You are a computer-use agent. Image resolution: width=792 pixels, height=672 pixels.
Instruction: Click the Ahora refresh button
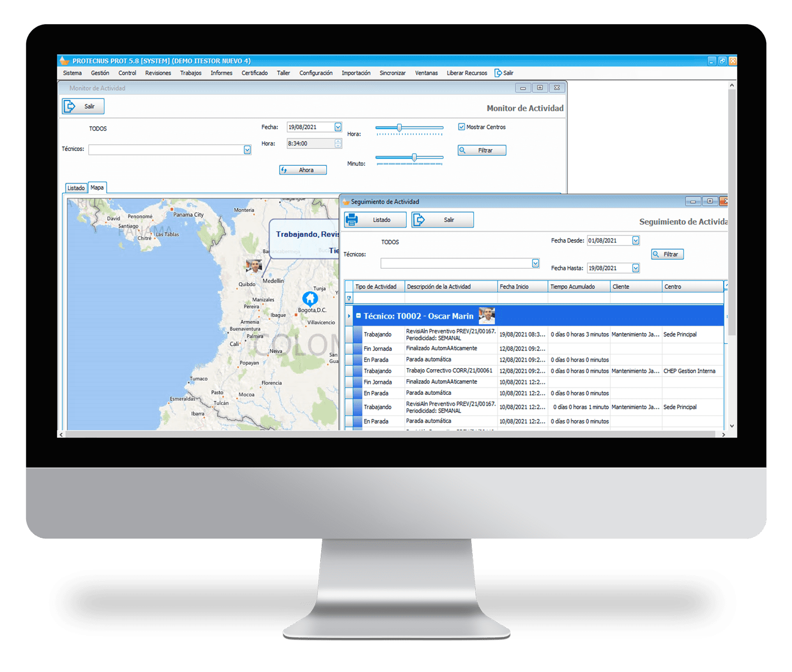click(x=303, y=170)
